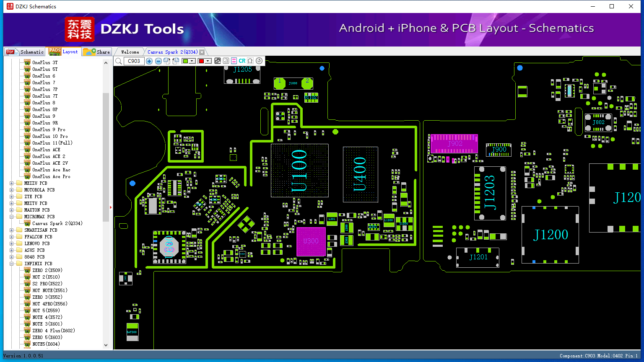The height and width of the screenshot is (362, 644).
Task: Close the Canvas Spark 2(Q334) tab
Action: click(x=202, y=52)
